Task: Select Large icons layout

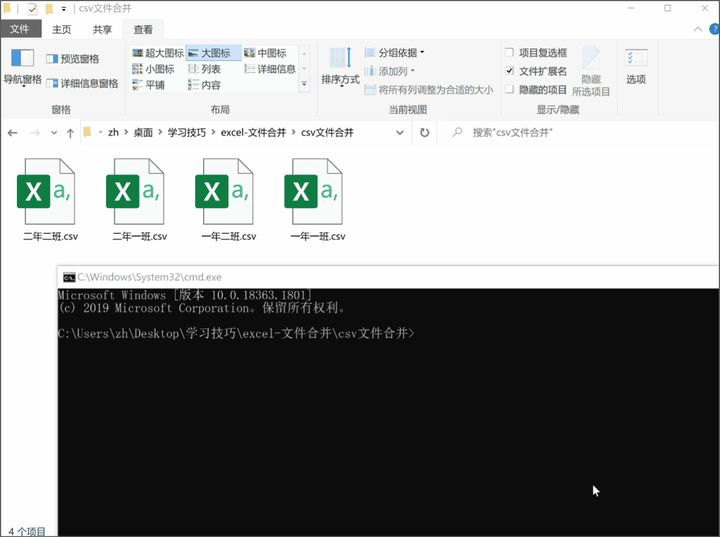Action: coord(214,53)
